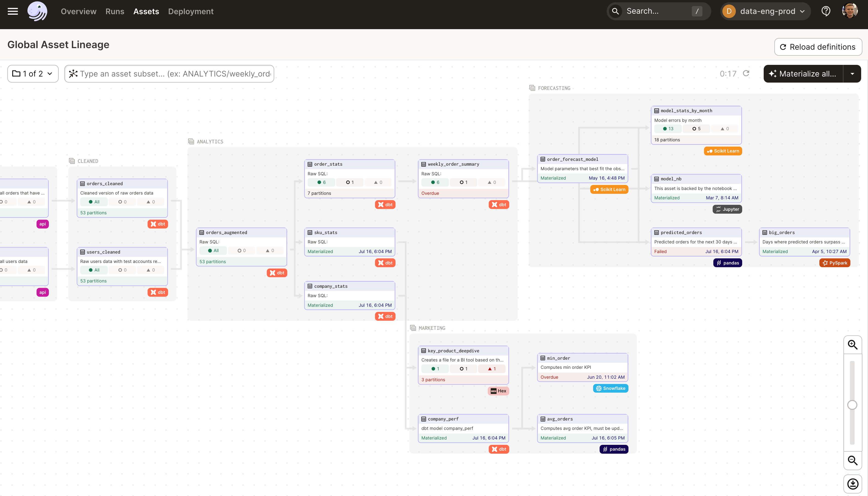
Task: Open the weekly_order_summary asset node
Action: tap(463, 179)
